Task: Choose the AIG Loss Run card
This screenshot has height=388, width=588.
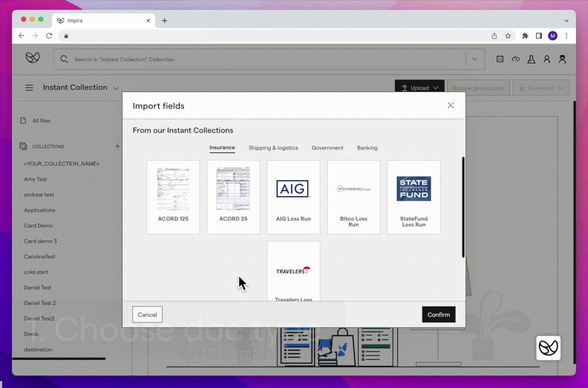Action: coord(294,197)
